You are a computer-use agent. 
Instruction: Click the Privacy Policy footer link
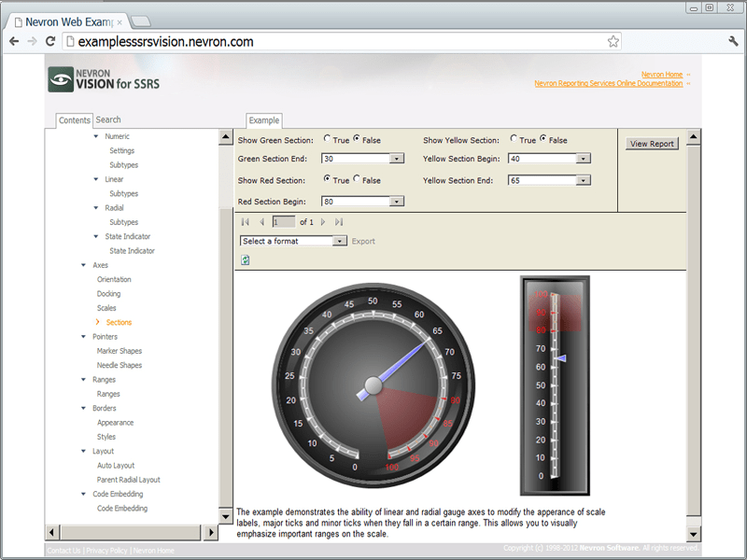click(106, 551)
